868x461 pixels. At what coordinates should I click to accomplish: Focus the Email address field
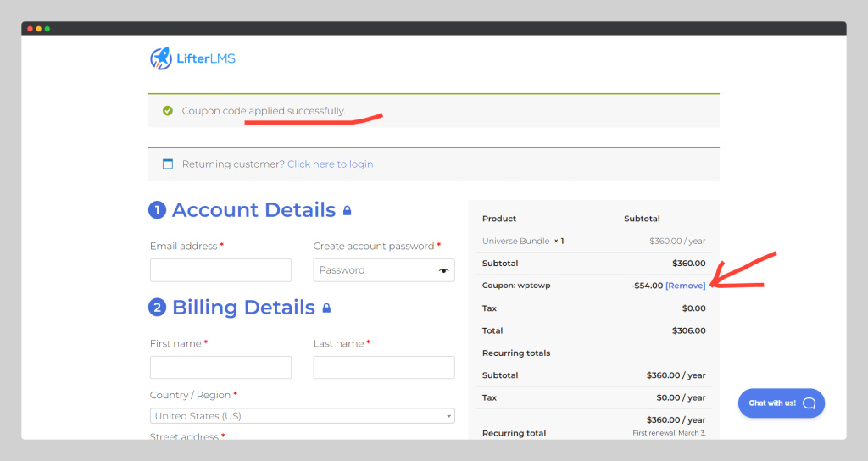point(220,270)
